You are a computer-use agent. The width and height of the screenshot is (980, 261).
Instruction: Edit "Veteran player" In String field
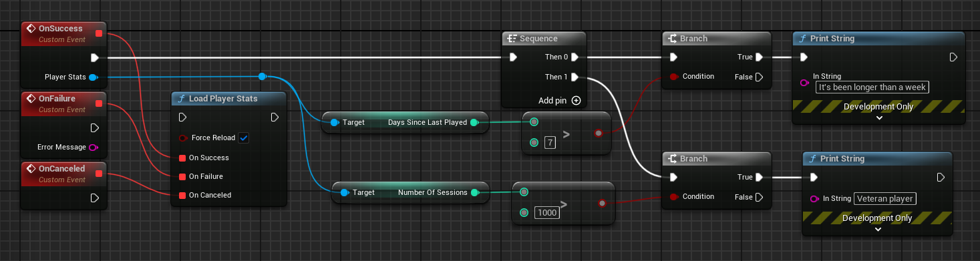[885, 198]
